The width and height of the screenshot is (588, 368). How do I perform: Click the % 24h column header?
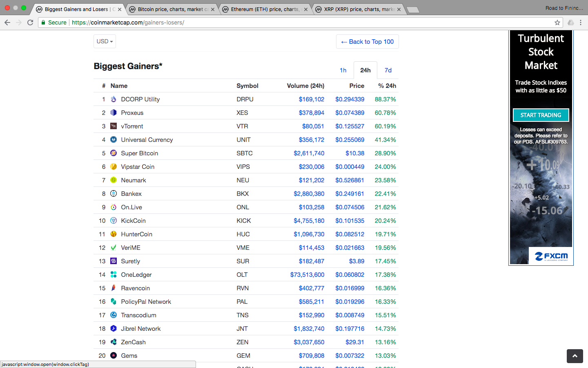tap(387, 86)
